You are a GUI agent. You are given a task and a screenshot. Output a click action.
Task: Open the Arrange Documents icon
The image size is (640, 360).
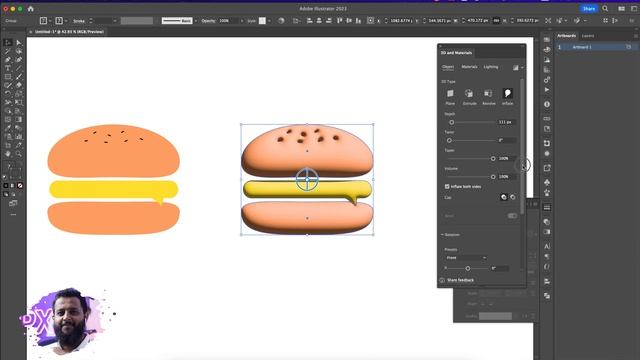point(621,9)
